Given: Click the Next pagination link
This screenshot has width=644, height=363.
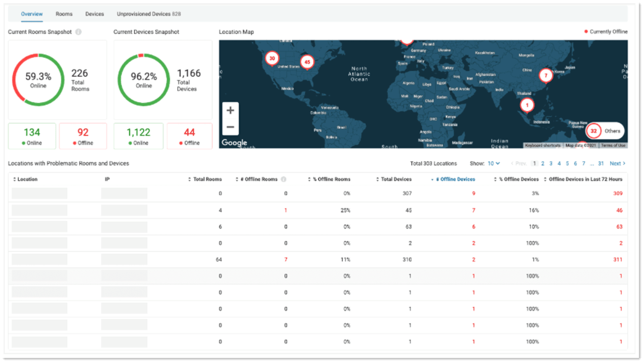Looking at the screenshot, I should coord(617,163).
